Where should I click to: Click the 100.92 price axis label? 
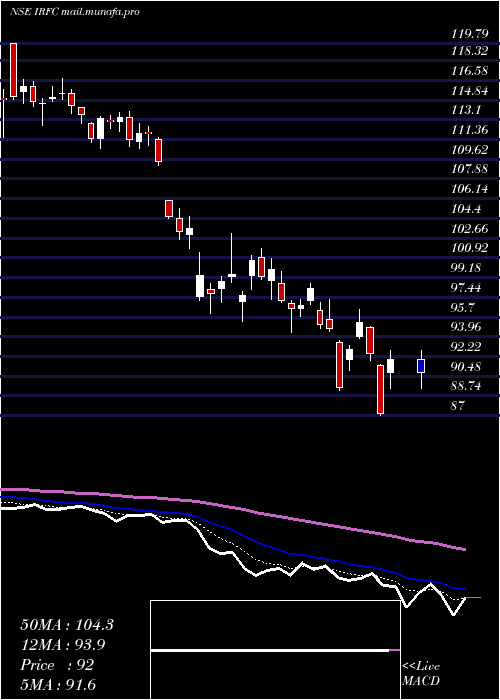469,248
